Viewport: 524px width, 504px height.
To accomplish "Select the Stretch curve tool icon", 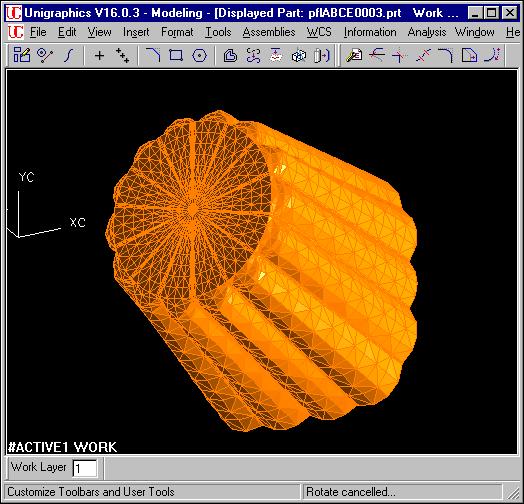I will [x=469, y=55].
